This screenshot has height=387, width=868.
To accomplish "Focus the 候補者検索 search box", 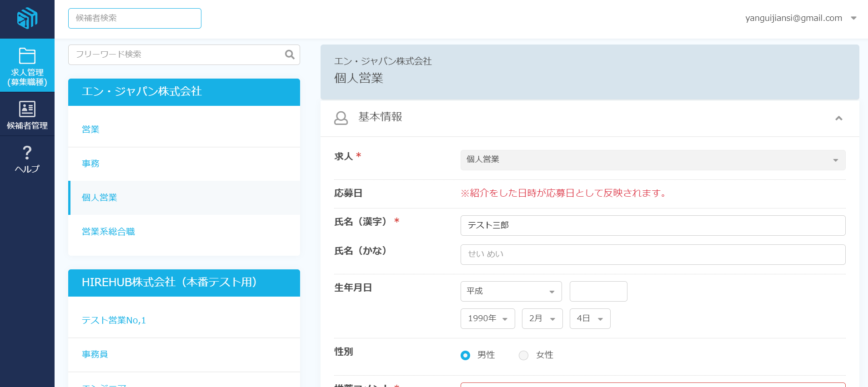I will 135,18.
